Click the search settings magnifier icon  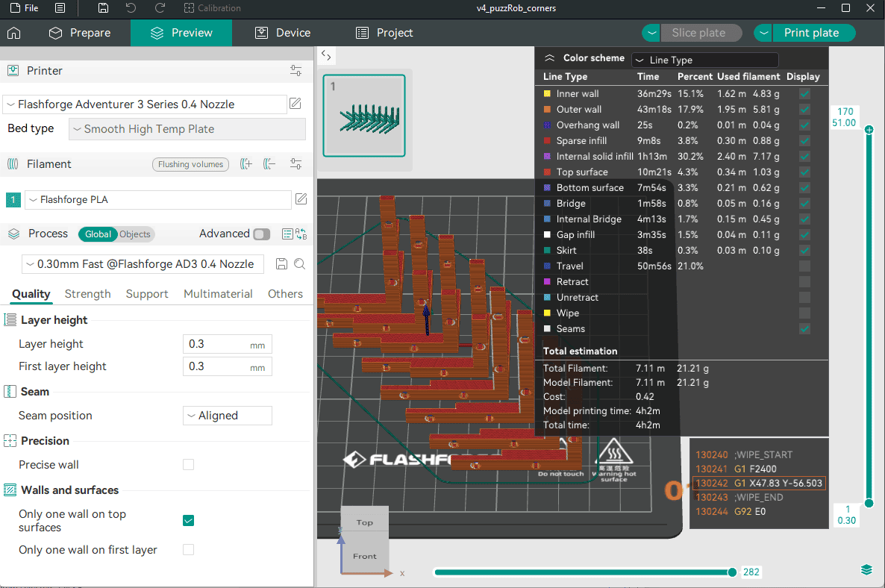(x=300, y=264)
